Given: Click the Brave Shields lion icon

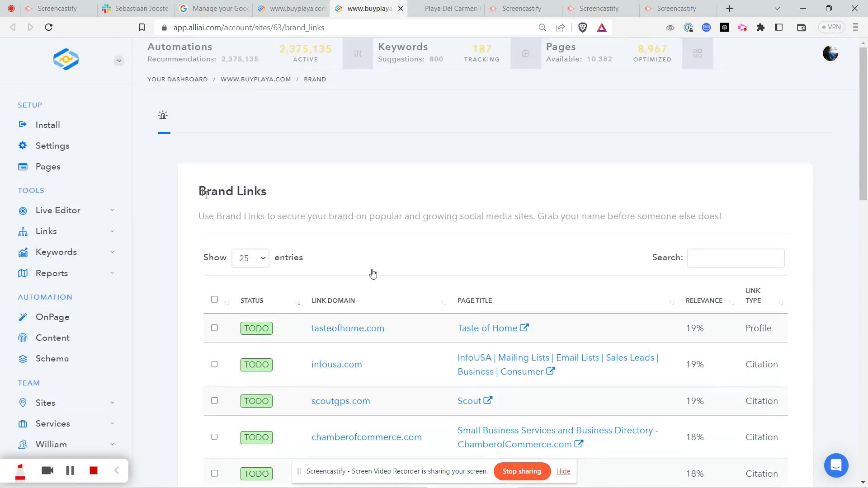Looking at the screenshot, I should 583,28.
